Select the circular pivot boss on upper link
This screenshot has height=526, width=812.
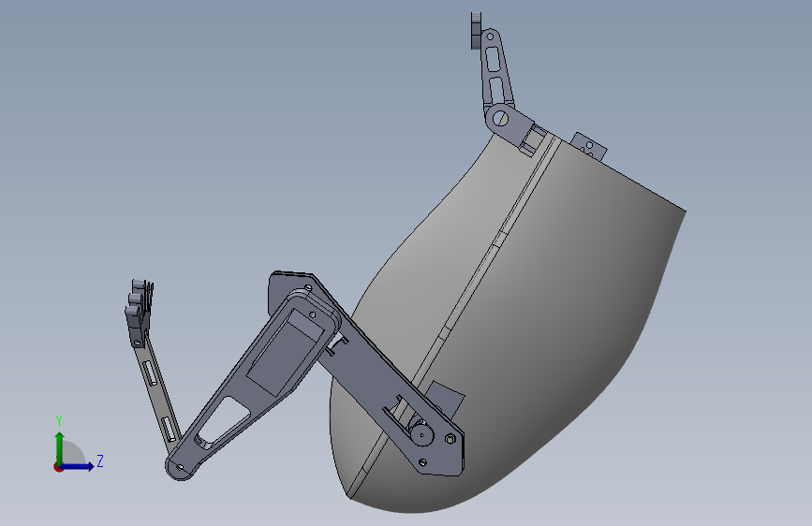click(500, 119)
